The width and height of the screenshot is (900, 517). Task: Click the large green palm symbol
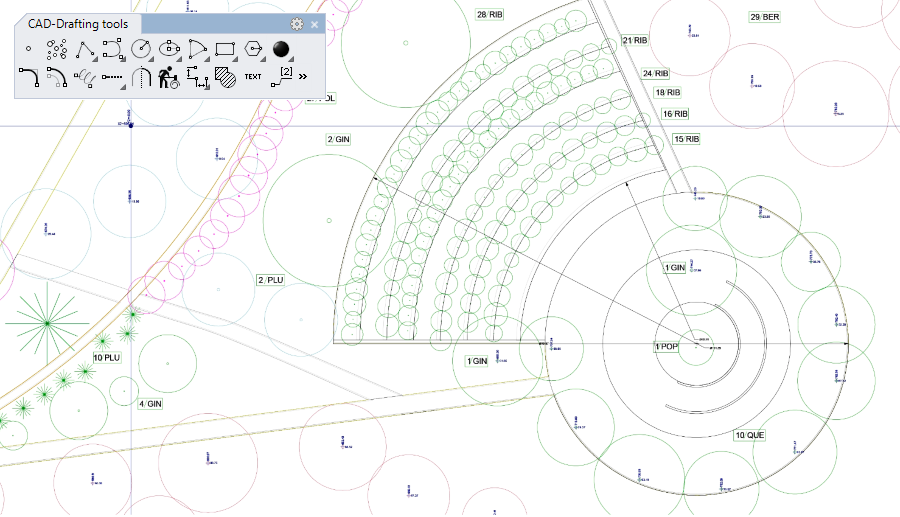(47, 324)
